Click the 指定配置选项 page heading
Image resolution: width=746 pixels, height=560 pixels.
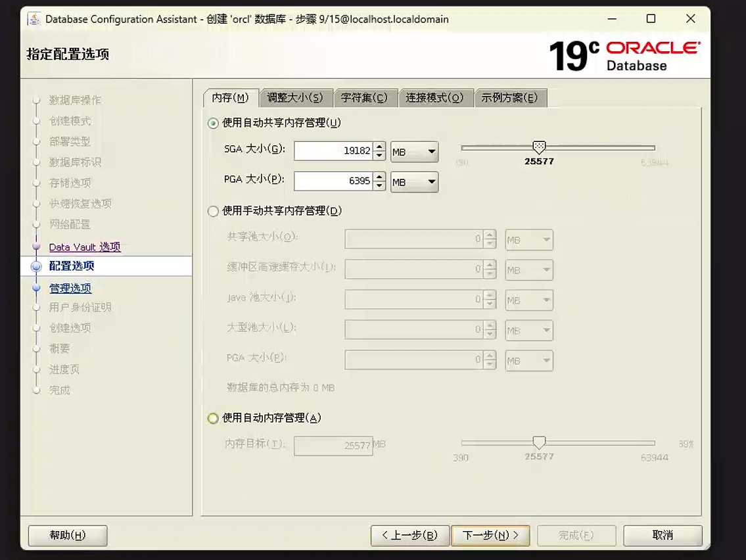point(68,55)
